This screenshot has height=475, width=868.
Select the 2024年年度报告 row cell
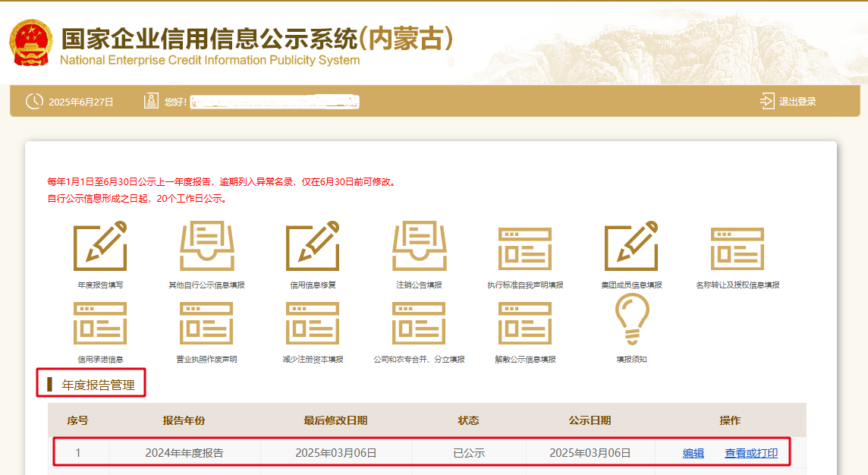(x=184, y=453)
